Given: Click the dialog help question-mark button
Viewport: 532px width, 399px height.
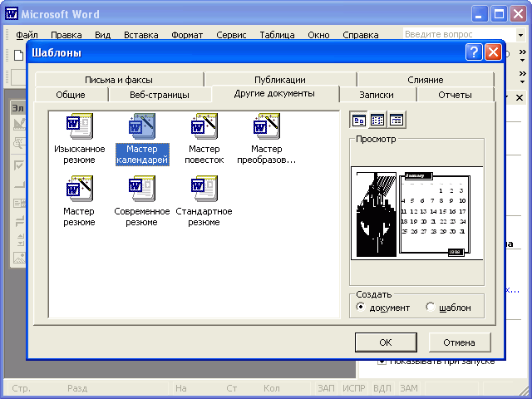Looking at the screenshot, I should pyautogui.click(x=474, y=52).
